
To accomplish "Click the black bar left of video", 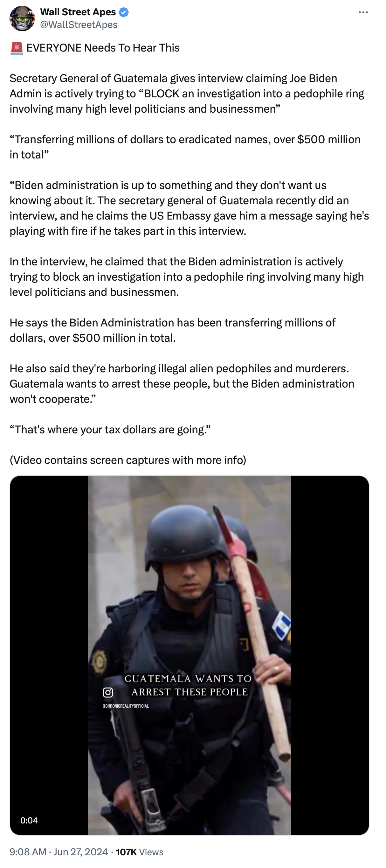I will click(49, 655).
